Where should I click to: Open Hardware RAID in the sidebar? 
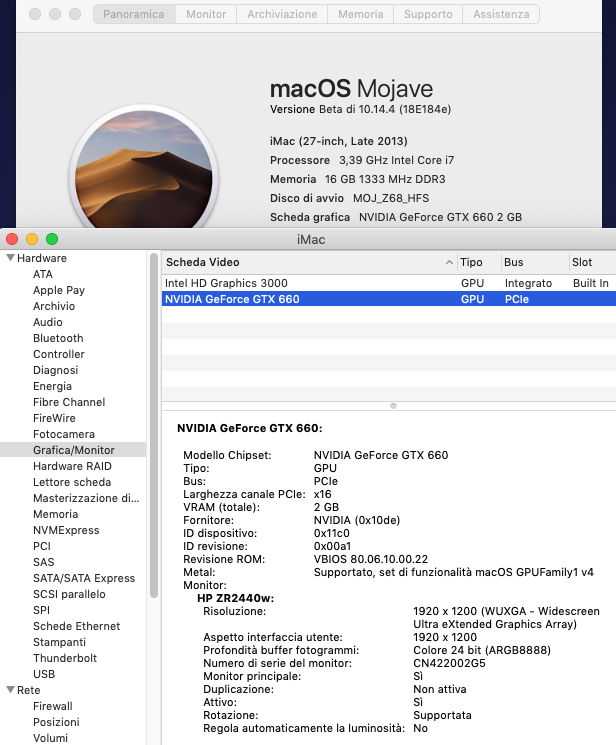coord(72,466)
